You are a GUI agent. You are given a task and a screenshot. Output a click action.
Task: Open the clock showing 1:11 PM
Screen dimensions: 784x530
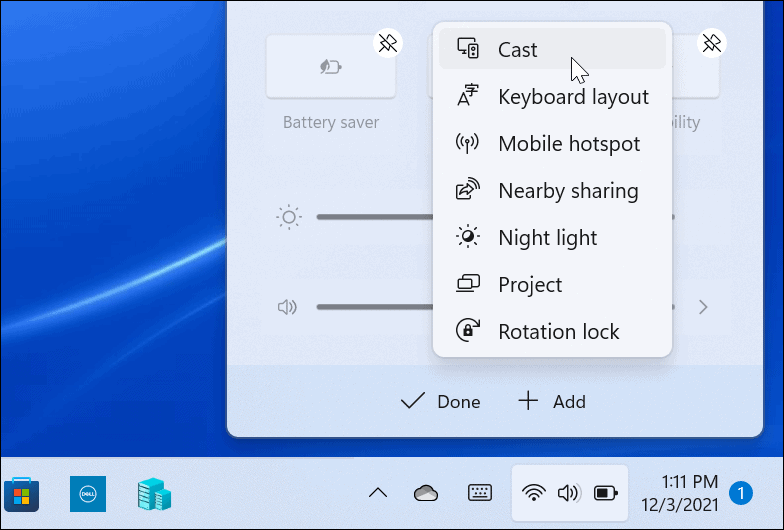tap(680, 493)
